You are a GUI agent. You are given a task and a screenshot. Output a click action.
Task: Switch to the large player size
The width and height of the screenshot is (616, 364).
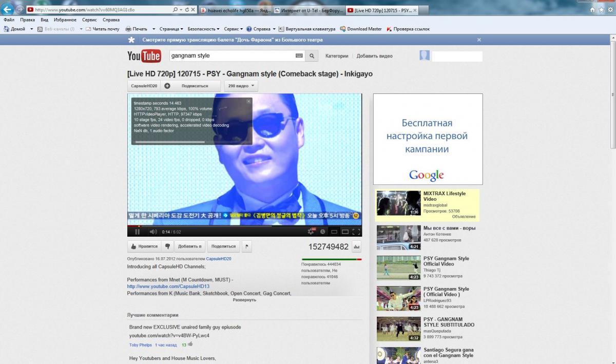[345, 232]
